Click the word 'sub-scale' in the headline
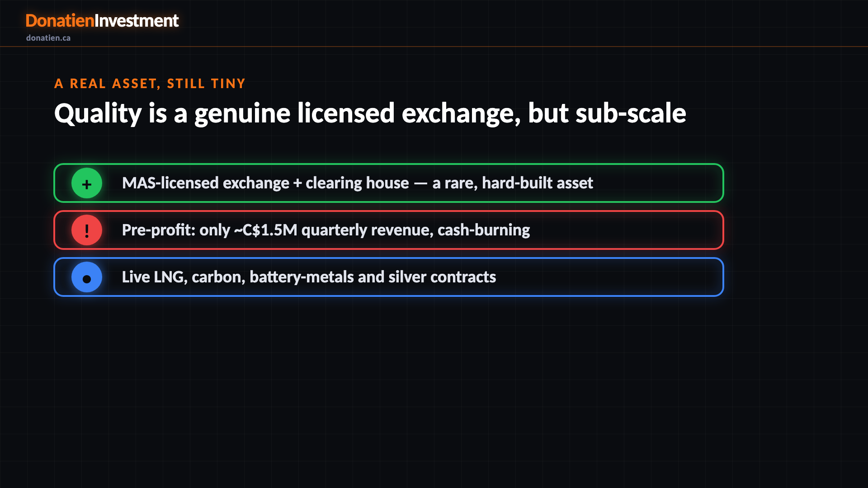Screen dimensions: 868x488 click(x=631, y=113)
